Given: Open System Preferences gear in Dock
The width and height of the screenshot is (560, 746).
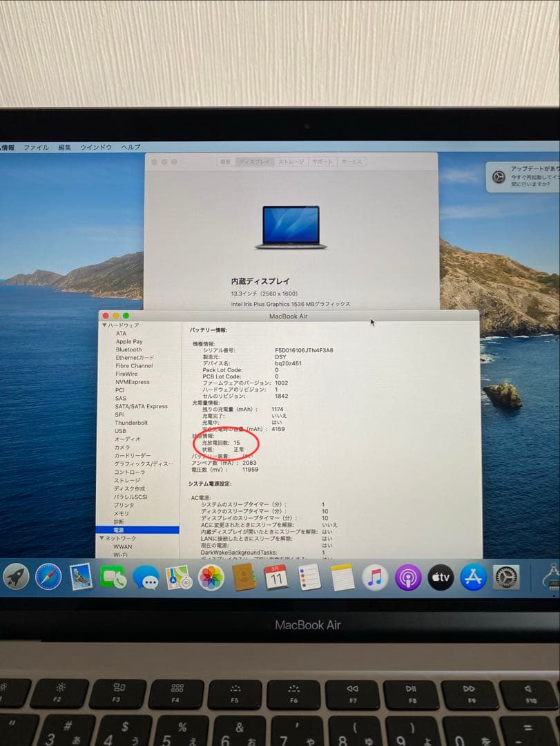Looking at the screenshot, I should pos(505,577).
